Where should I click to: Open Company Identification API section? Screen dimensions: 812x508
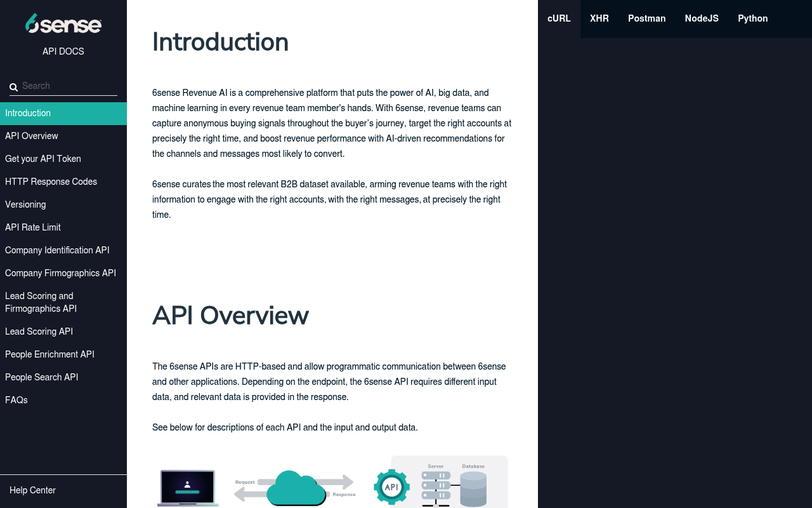point(63,251)
